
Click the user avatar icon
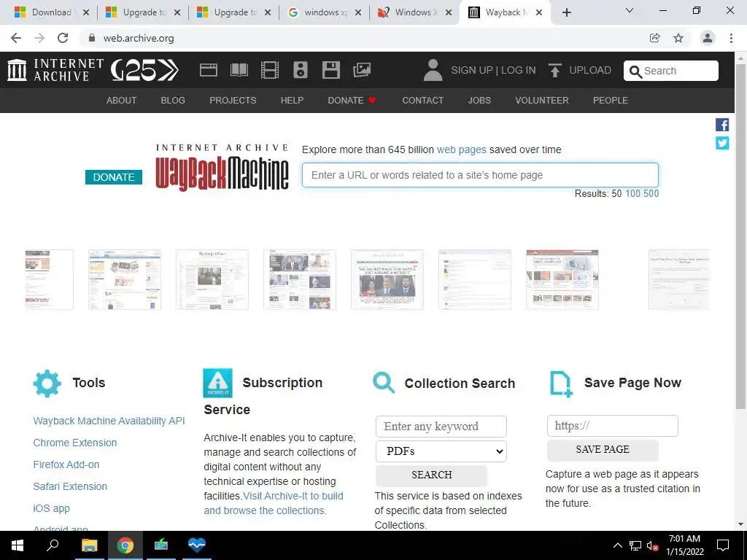(x=433, y=70)
